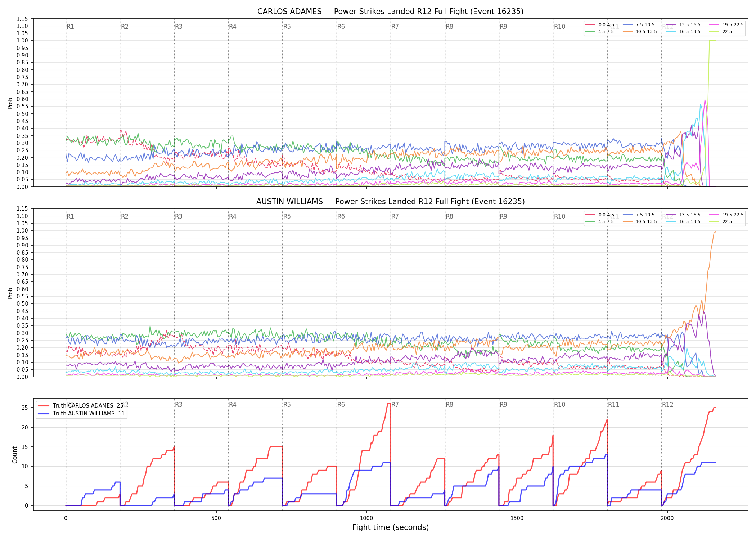Screen dimensions: 756x540
Task: Click round label R6 in the truth count chart
Action: [341, 405]
